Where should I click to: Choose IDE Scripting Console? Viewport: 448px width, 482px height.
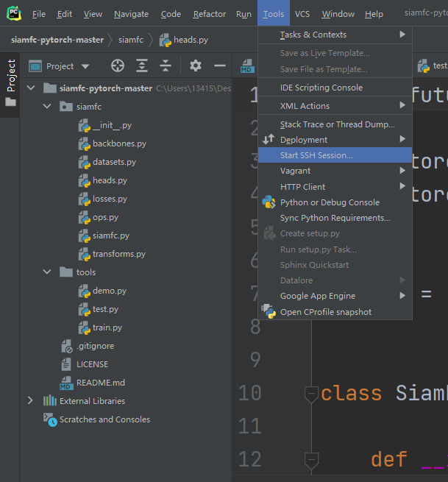point(335,88)
